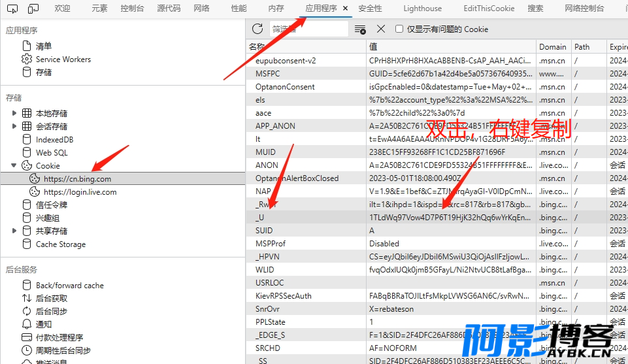
Task: Click the MSFPC cookie name
Action: (267, 74)
